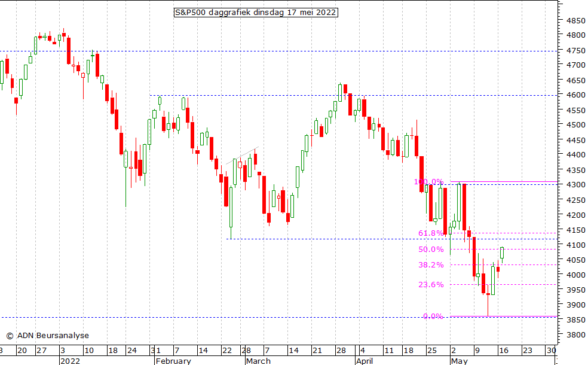Pick the April 4 date label
588x365 pixels.
click(362, 351)
